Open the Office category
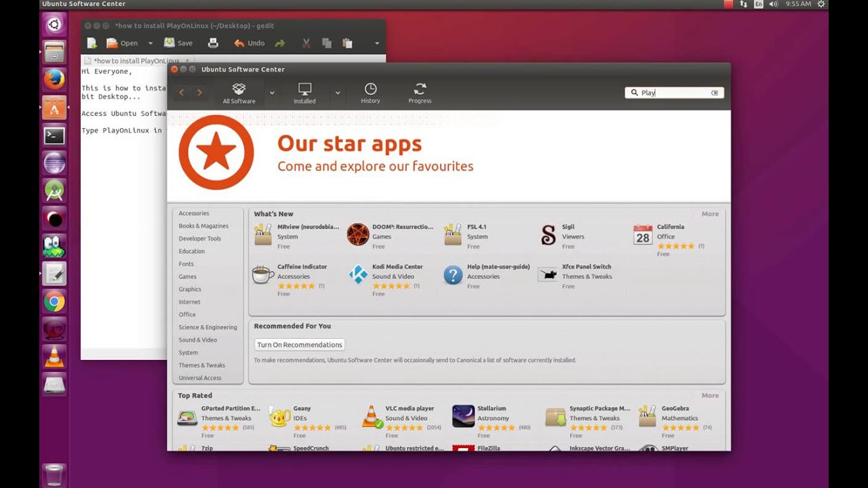The height and width of the screenshot is (488, 868). [187, 314]
